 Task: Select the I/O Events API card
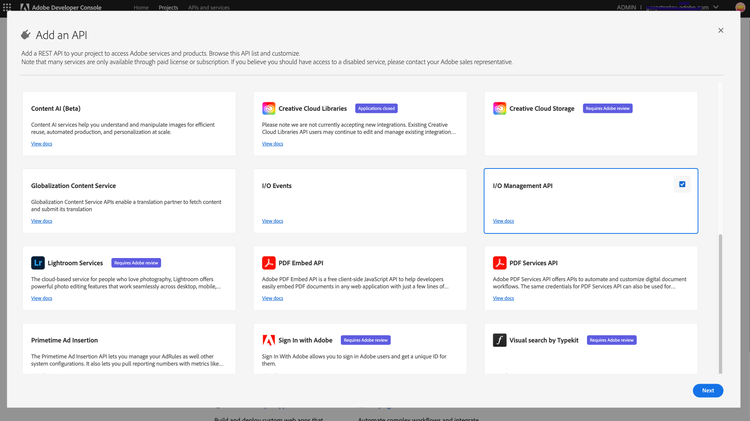tap(359, 201)
